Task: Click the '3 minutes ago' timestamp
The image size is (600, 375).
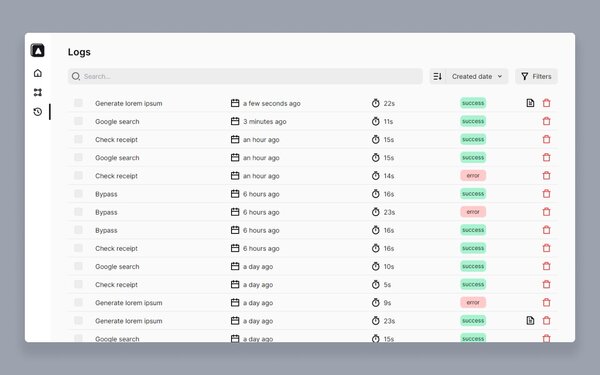Action: click(265, 122)
